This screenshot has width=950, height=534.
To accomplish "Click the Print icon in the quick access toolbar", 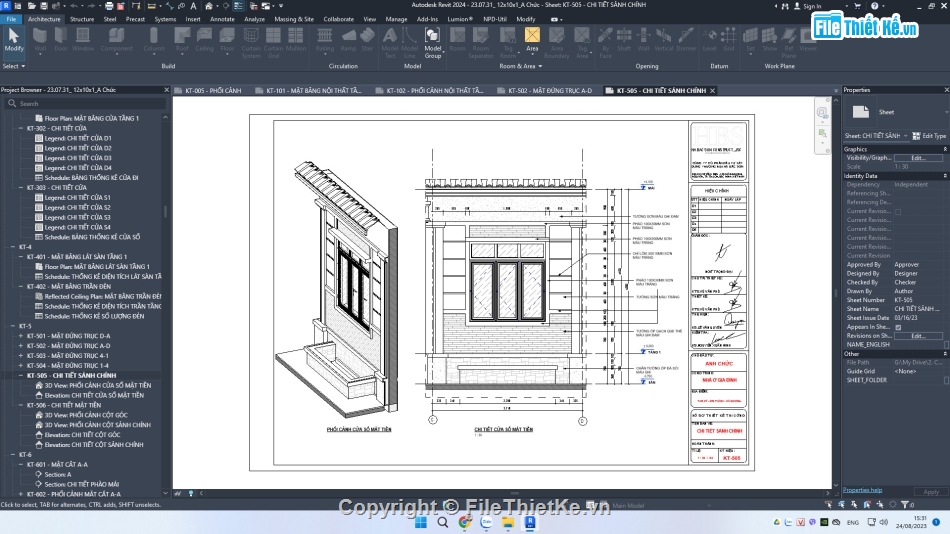I will coord(109,5).
